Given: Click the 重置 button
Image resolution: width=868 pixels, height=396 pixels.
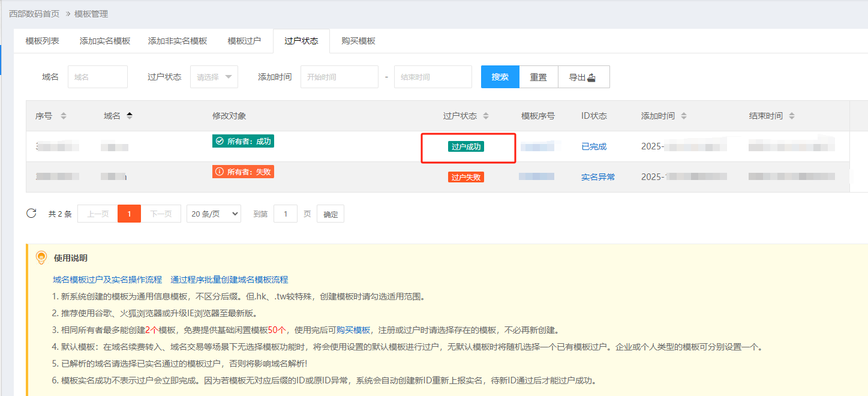Looking at the screenshot, I should [539, 77].
